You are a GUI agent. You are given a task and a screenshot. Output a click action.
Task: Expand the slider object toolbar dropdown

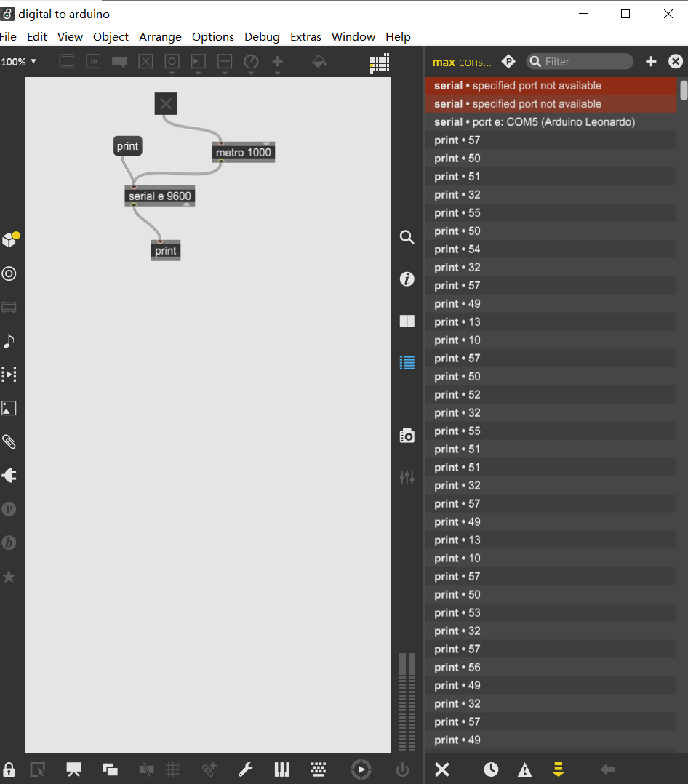pyautogui.click(x=225, y=73)
